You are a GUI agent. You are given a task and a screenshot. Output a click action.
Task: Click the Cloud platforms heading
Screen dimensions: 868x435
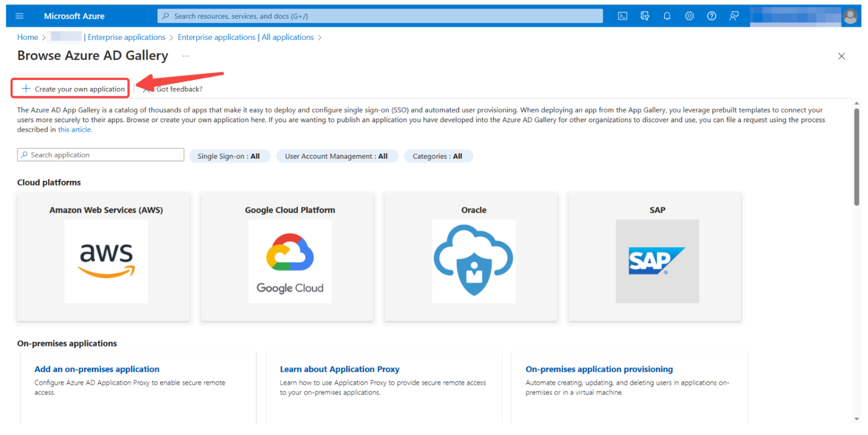coord(49,183)
